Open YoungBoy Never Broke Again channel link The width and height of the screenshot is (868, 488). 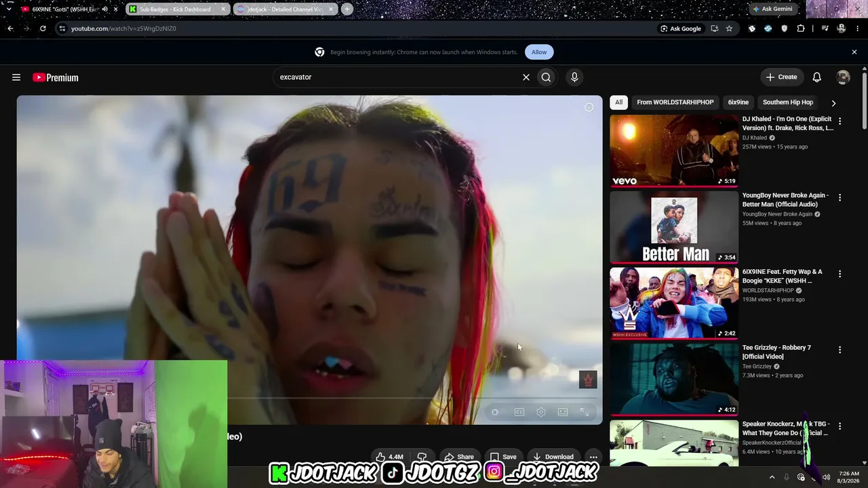[777, 214]
